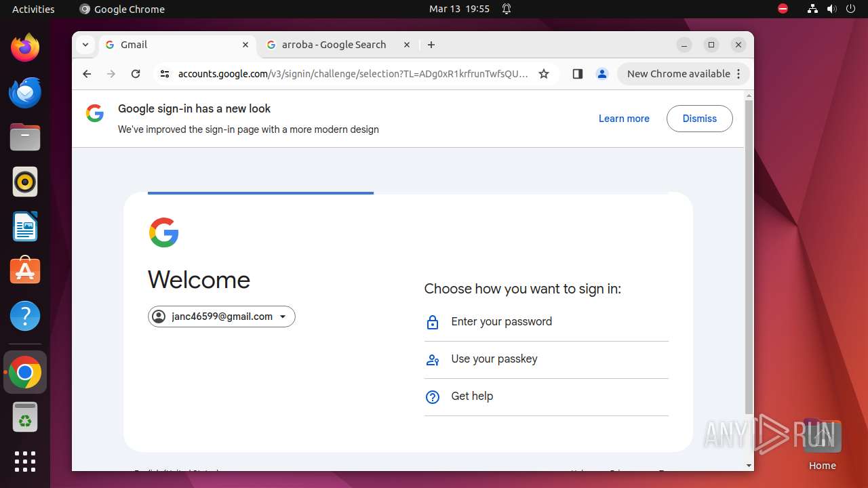The width and height of the screenshot is (868, 488).
Task: Toggle the Chrome side panel
Action: pos(578,74)
